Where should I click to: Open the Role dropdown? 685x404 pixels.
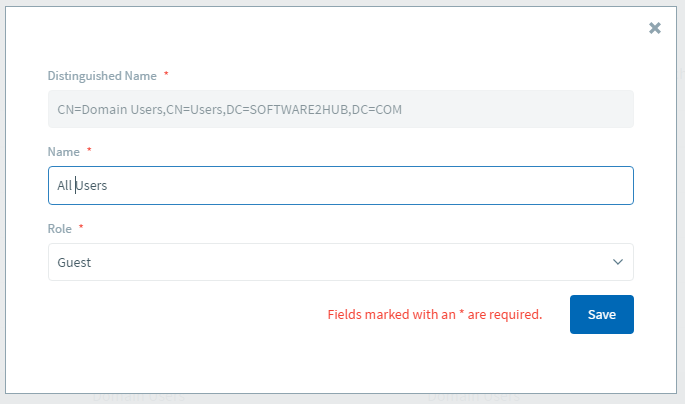[x=340, y=262]
